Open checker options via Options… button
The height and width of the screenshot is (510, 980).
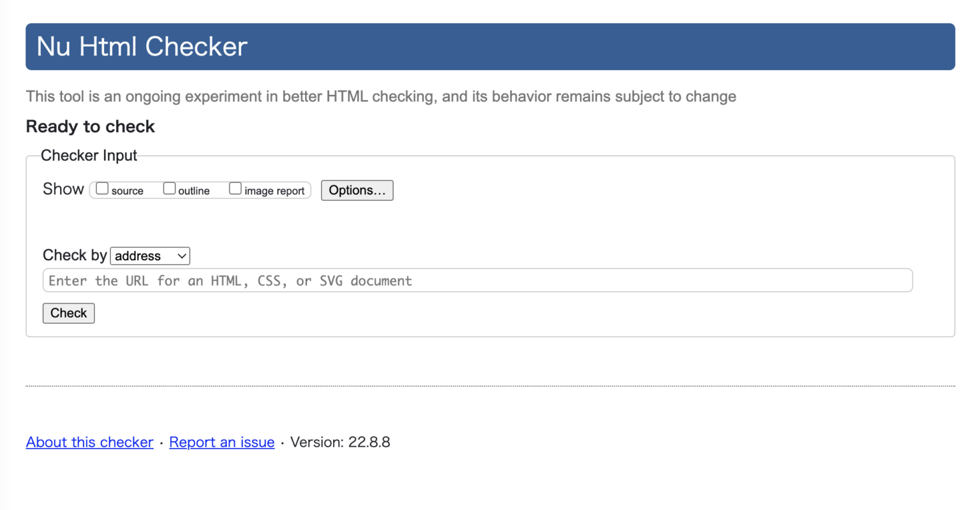357,190
